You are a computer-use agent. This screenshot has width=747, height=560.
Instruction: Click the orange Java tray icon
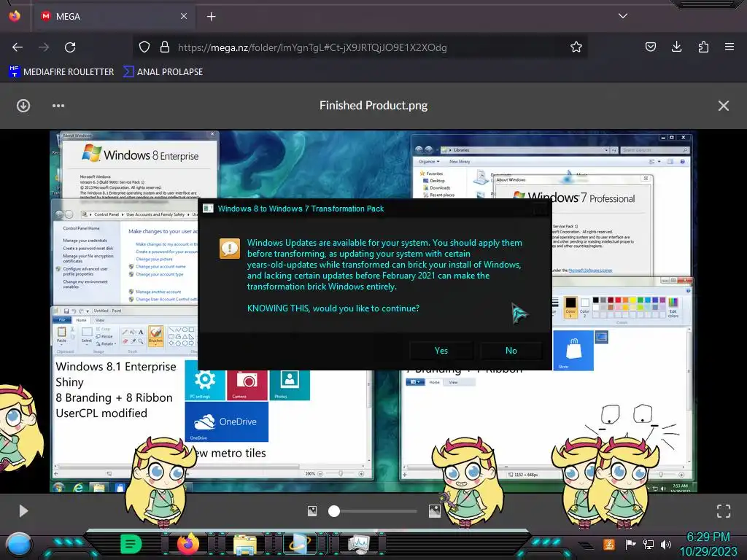click(x=609, y=544)
